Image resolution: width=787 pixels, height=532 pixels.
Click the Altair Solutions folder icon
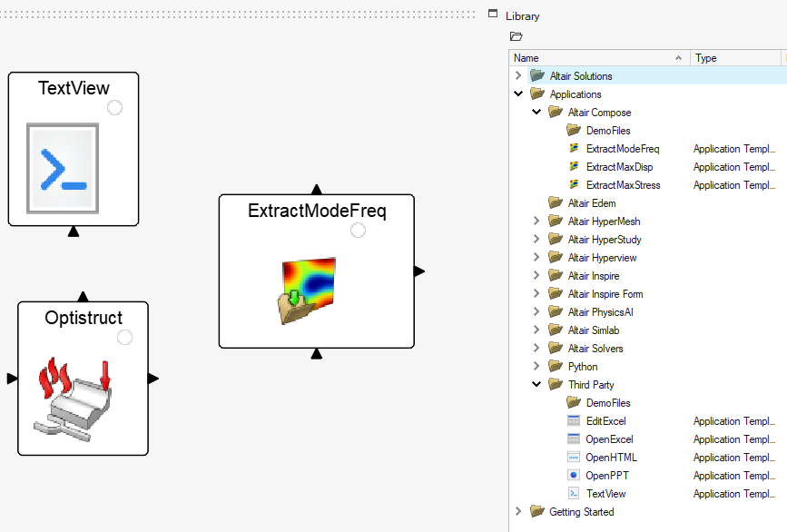(537, 75)
